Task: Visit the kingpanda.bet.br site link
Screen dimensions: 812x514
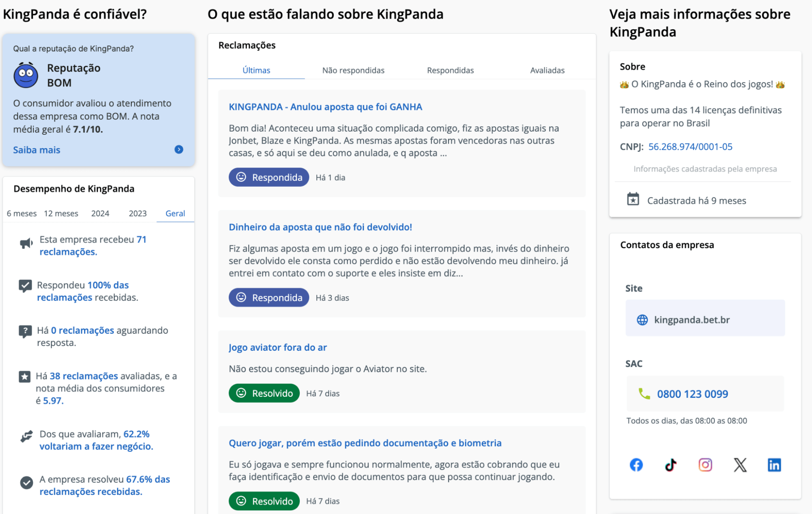Action: (692, 320)
